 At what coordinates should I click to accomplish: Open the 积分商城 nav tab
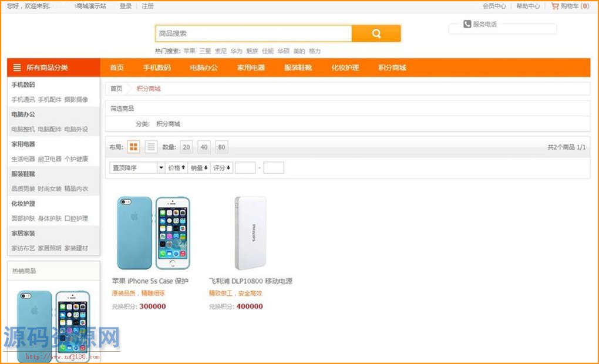pos(392,68)
